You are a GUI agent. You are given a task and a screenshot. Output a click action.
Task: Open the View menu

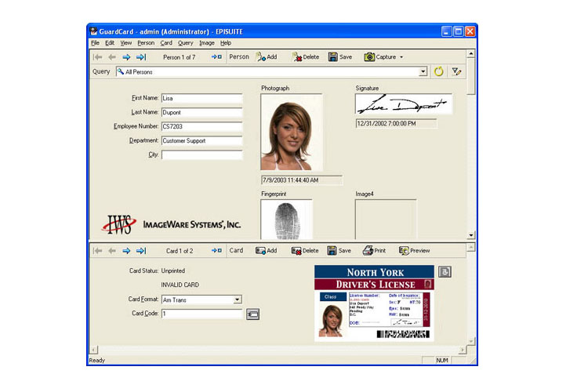pos(126,43)
